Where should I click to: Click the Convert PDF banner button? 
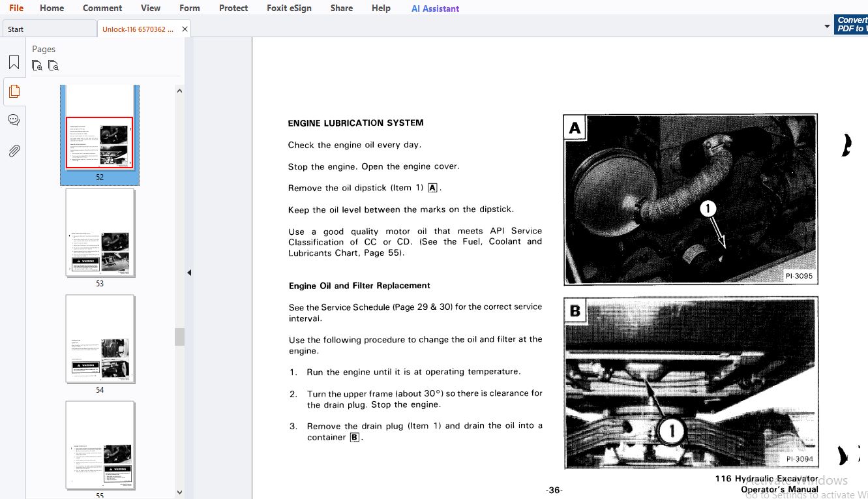coord(851,25)
